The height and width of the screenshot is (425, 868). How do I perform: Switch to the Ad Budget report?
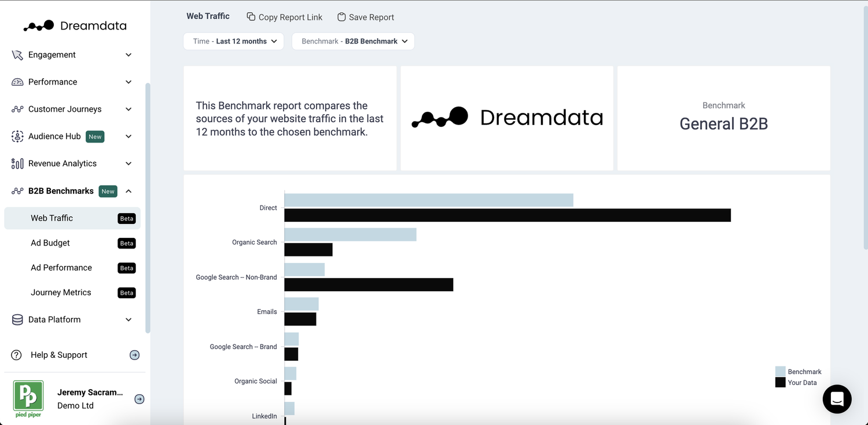(50, 243)
